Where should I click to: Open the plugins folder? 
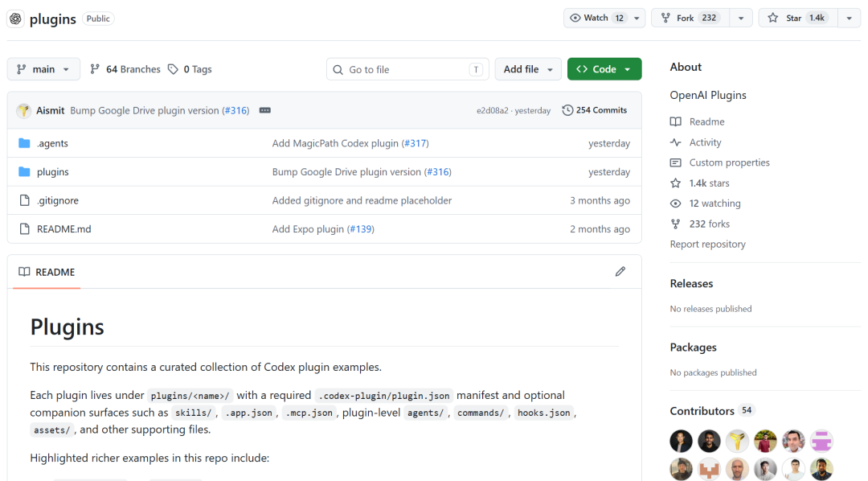click(52, 172)
